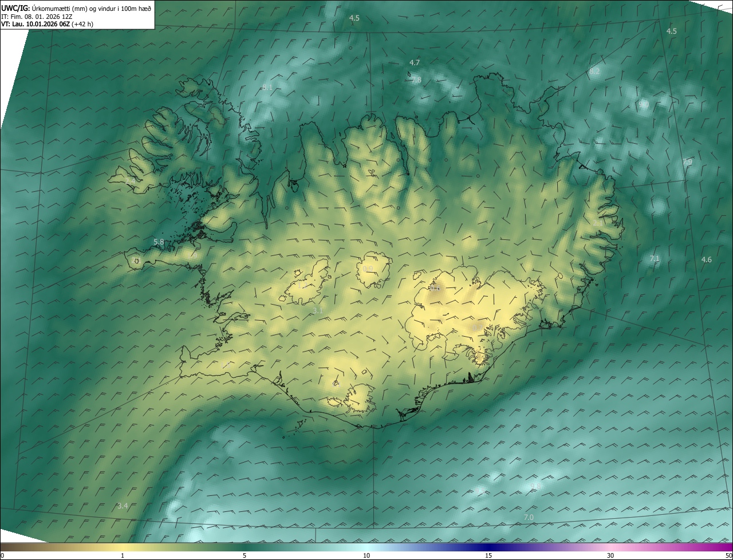Click the 8.2 value label

[594, 71]
